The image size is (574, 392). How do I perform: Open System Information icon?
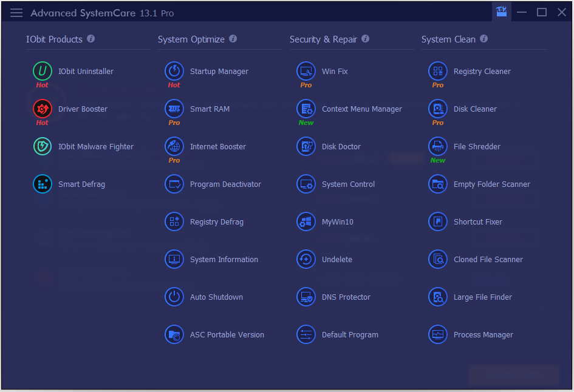pos(174,259)
